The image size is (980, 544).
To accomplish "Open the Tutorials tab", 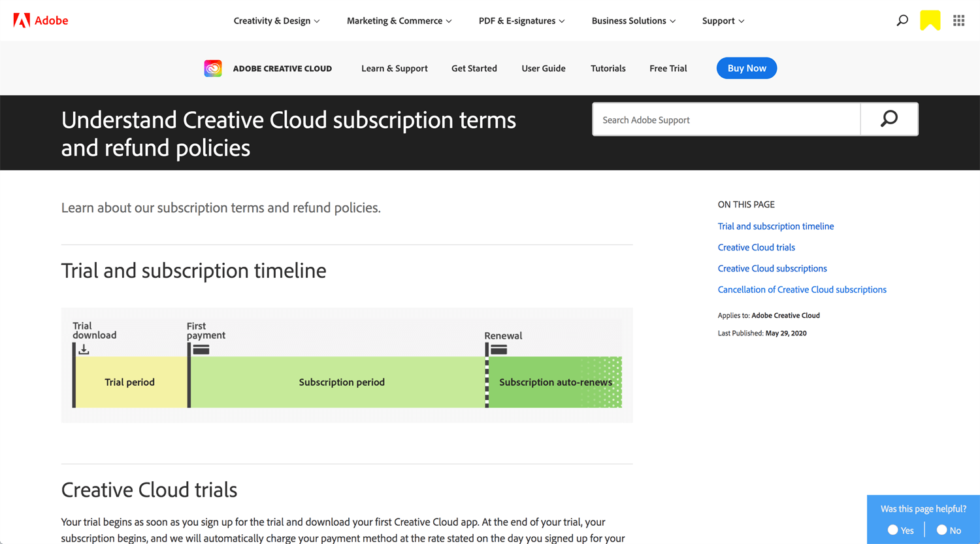I will click(x=608, y=68).
